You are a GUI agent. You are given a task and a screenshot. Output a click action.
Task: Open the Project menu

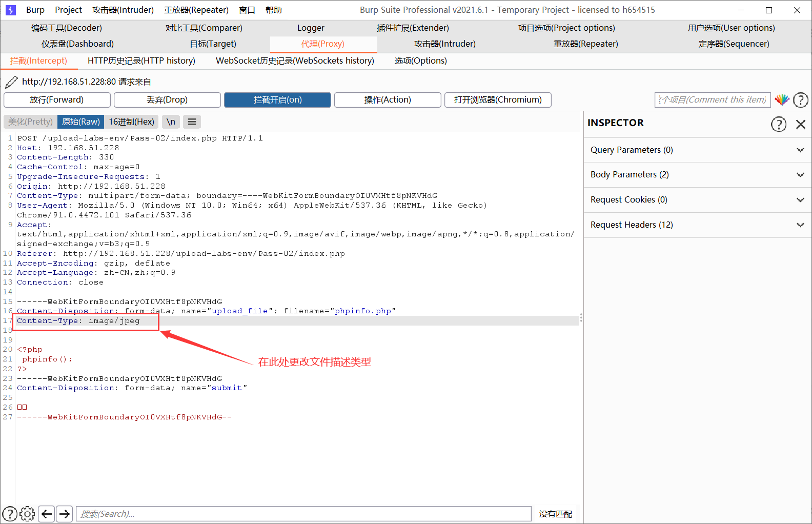[69, 10]
